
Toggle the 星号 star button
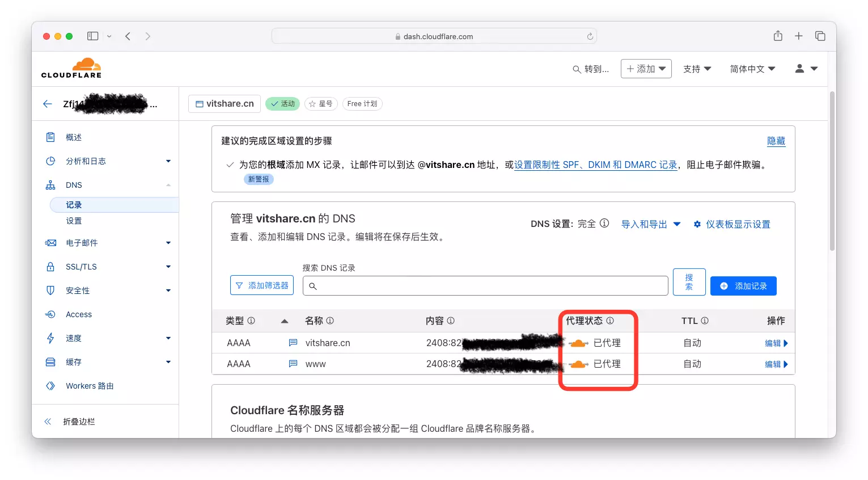(x=321, y=104)
